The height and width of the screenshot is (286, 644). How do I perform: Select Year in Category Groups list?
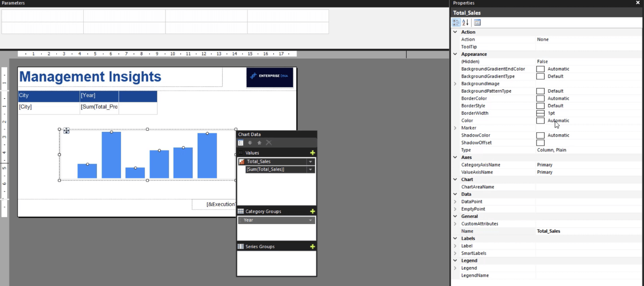tap(276, 220)
